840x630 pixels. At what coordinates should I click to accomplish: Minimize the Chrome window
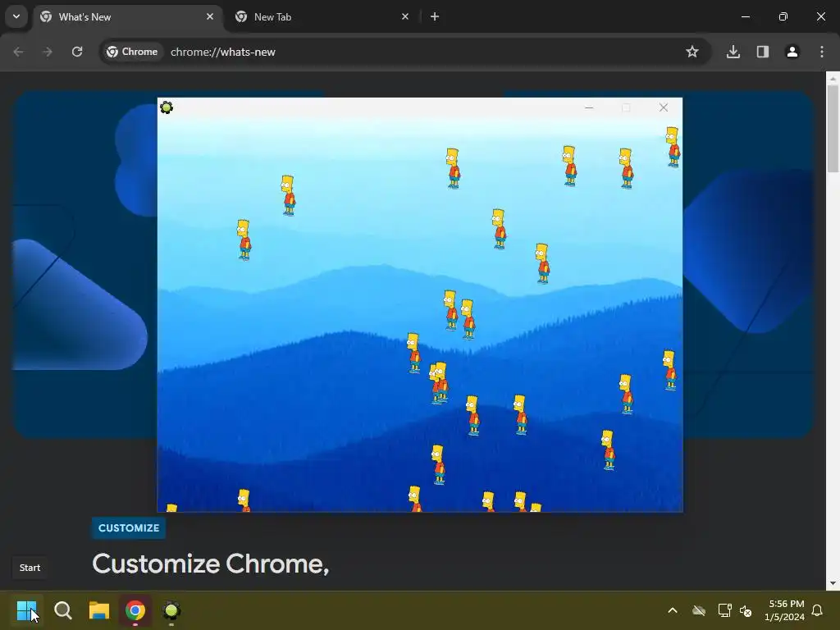[745, 16]
